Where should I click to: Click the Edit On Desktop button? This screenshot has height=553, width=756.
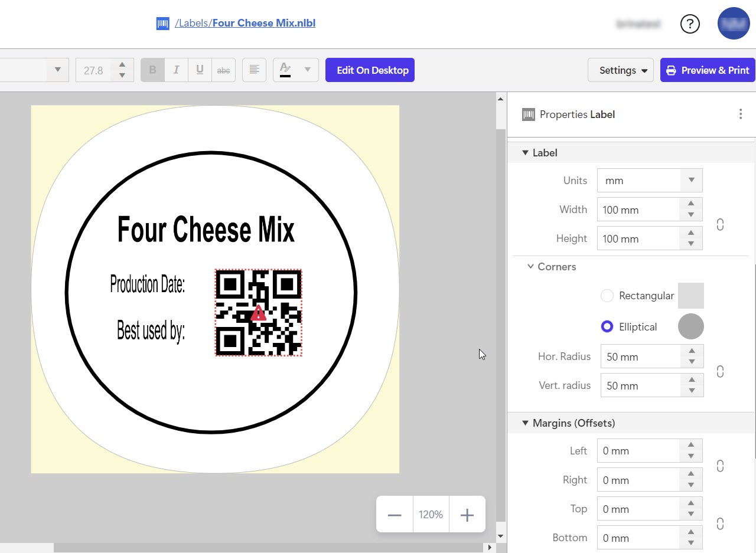(x=370, y=70)
